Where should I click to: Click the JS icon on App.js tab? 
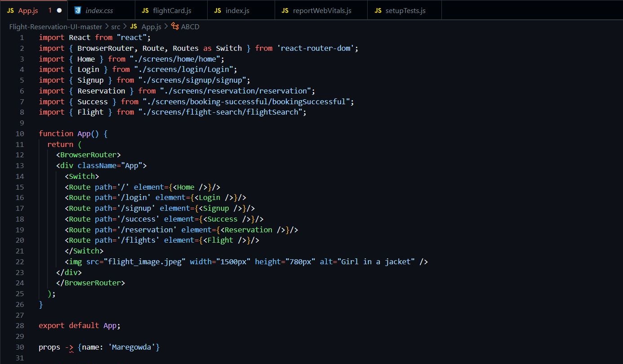pyautogui.click(x=10, y=10)
